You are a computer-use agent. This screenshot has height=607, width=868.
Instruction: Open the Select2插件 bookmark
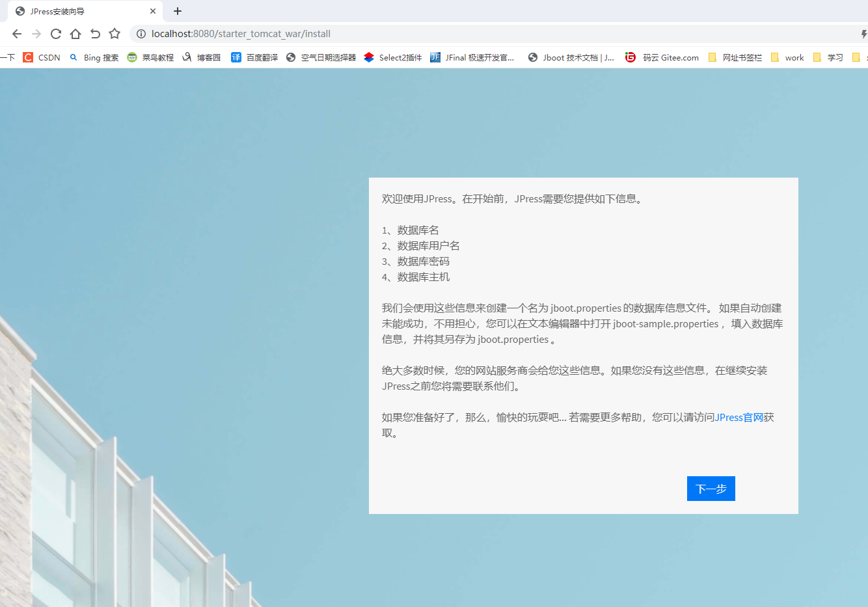coord(392,57)
